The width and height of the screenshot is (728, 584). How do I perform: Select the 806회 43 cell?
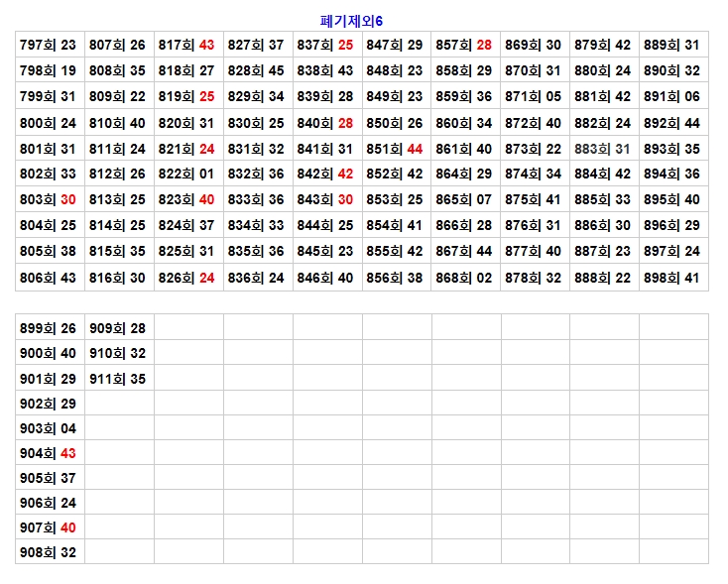tap(49, 279)
